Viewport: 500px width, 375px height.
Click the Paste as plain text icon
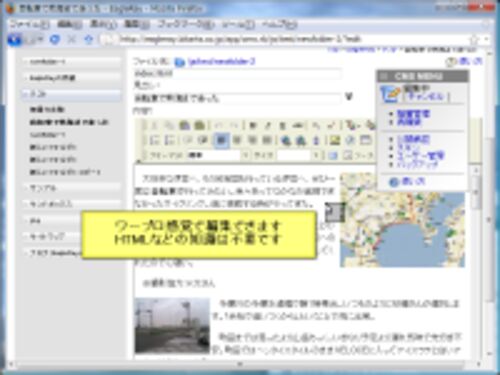coord(199,125)
